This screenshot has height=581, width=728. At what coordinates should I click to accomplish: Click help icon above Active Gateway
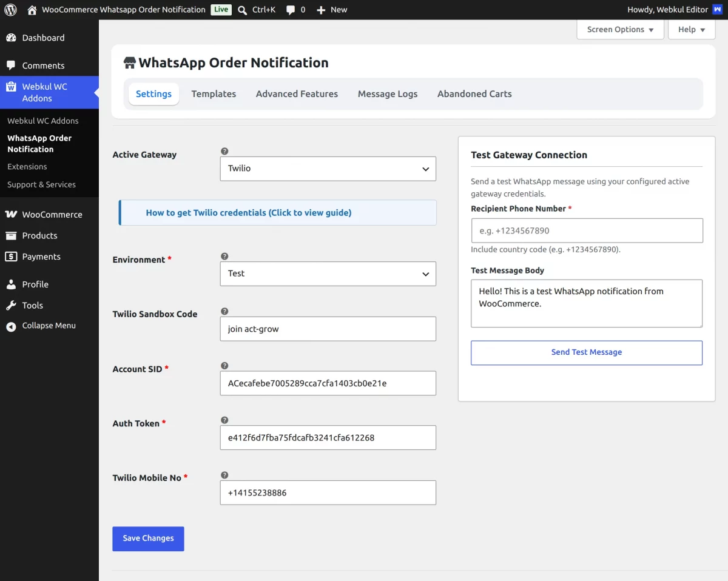(224, 151)
